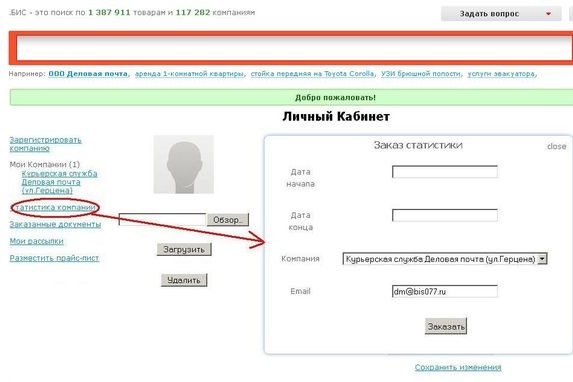Click the Загрузить upload button

point(184,249)
